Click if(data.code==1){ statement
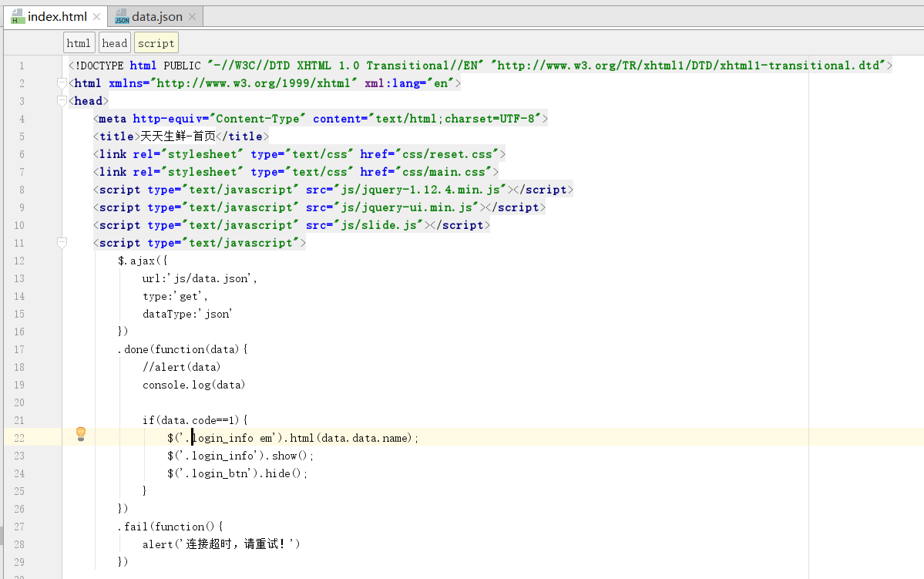This screenshot has width=924, height=579. (x=195, y=420)
